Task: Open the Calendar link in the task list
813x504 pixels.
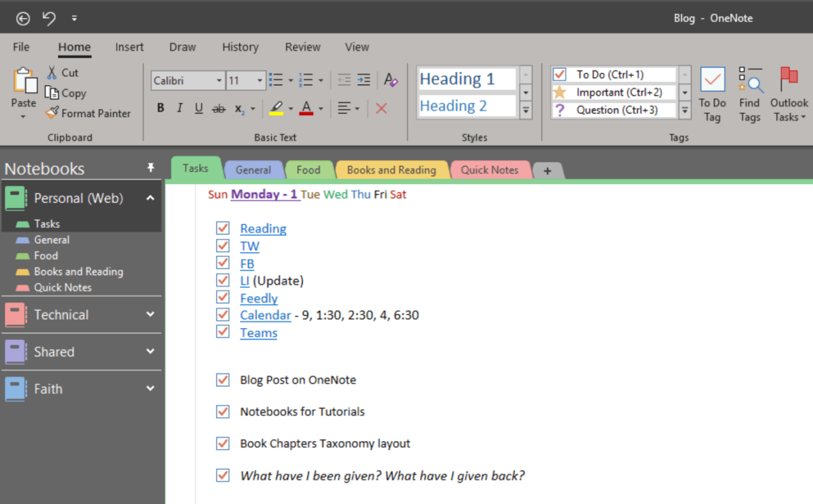Action: pos(265,315)
